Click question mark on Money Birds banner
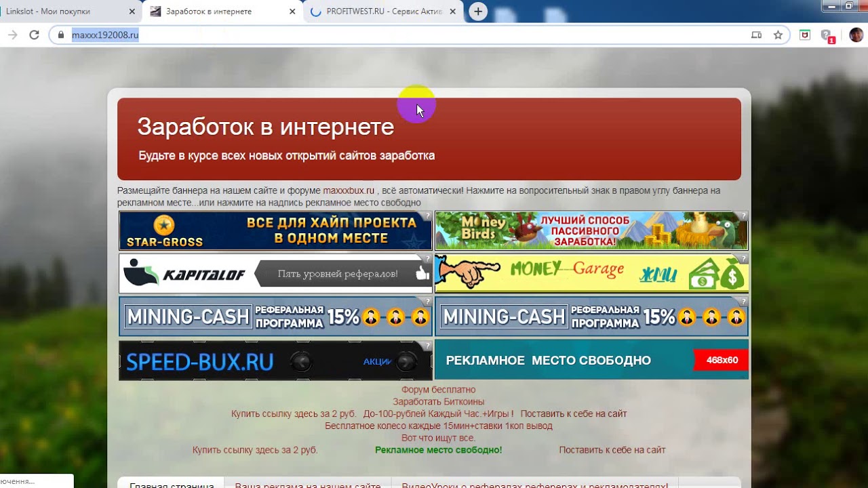Viewport: 868px width, 488px height. (743, 216)
